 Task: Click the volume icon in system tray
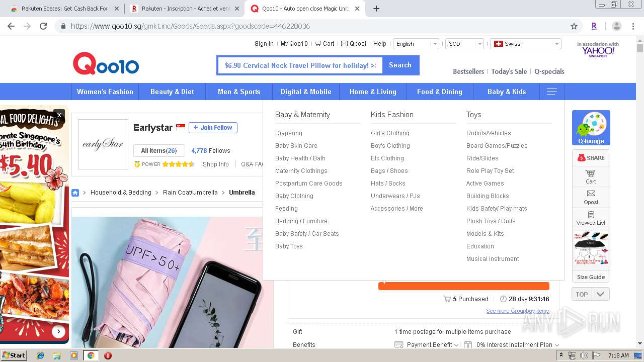pyautogui.click(x=584, y=355)
